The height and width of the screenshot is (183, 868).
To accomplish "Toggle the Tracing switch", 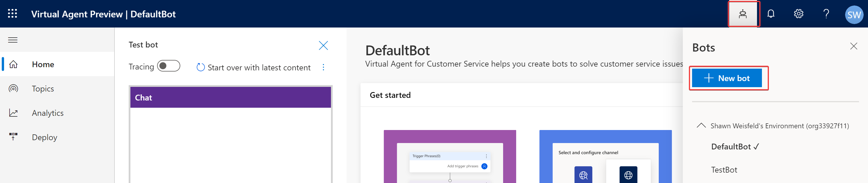I will tap(168, 66).
